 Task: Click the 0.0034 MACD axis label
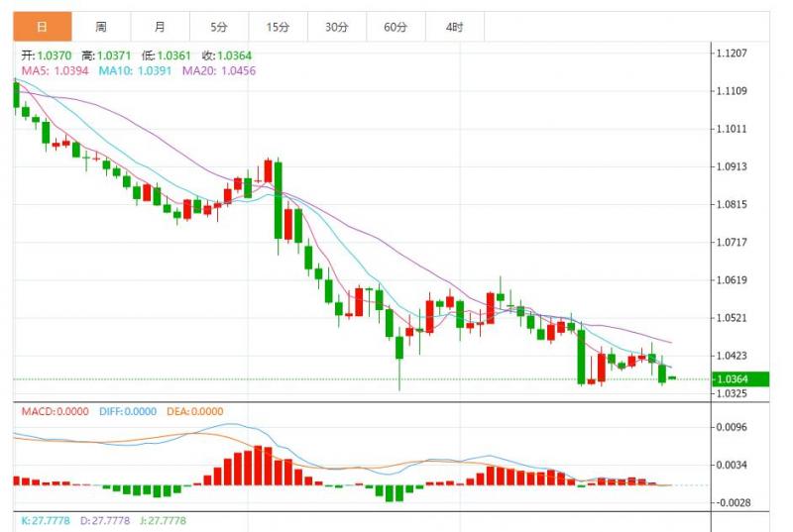[x=732, y=465]
